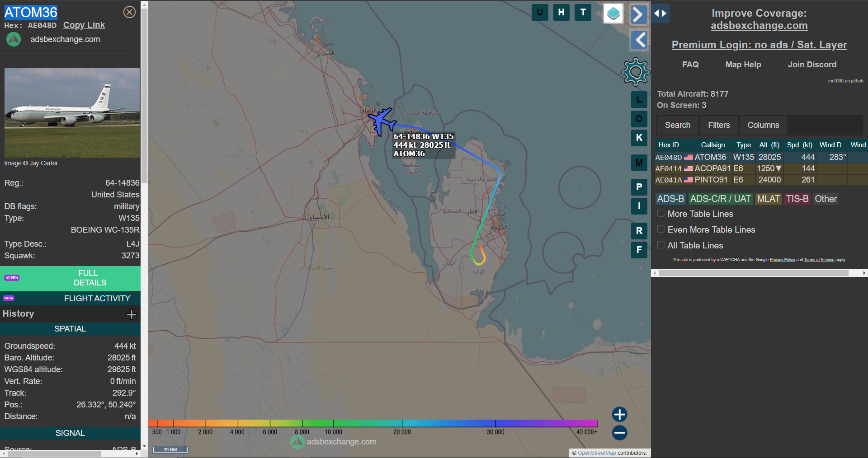Click the ADS-C/R / UAT legend

[x=720, y=199]
